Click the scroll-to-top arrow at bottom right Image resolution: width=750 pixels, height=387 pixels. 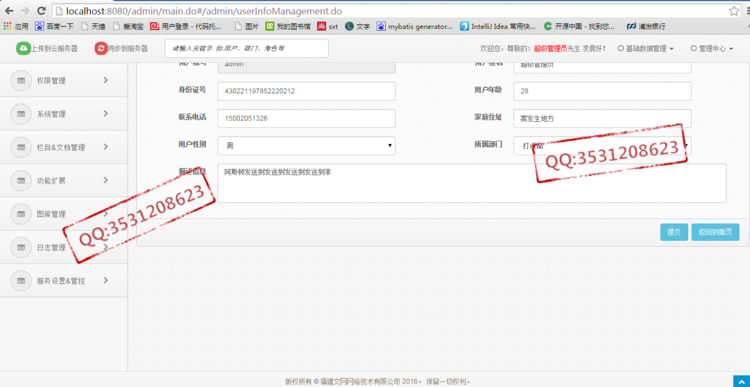tap(741, 381)
